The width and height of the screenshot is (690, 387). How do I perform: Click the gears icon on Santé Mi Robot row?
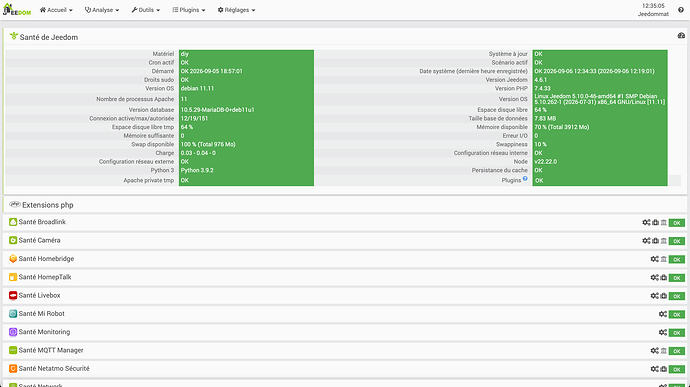pyautogui.click(x=663, y=314)
